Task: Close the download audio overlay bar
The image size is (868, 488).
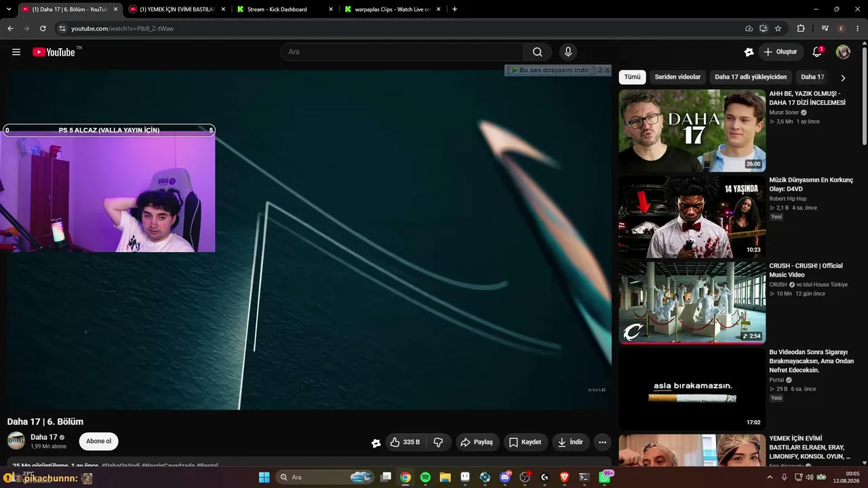Action: click(x=608, y=70)
